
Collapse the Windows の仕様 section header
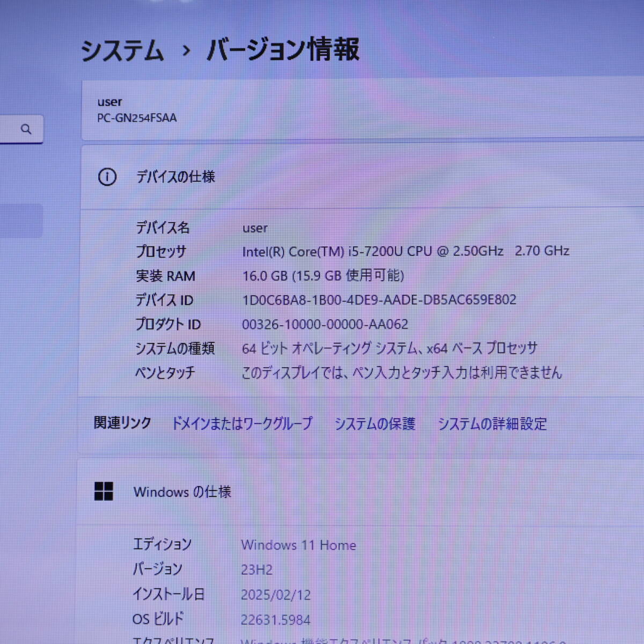(361, 492)
